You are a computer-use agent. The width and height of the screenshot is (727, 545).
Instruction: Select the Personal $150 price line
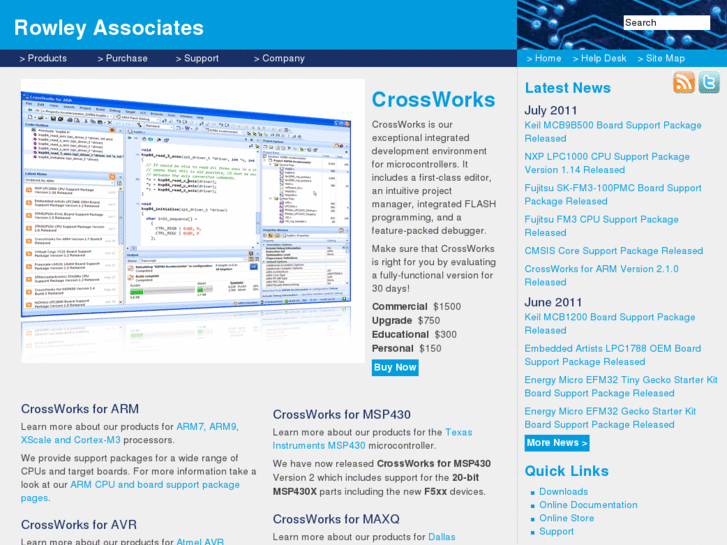tap(407, 348)
